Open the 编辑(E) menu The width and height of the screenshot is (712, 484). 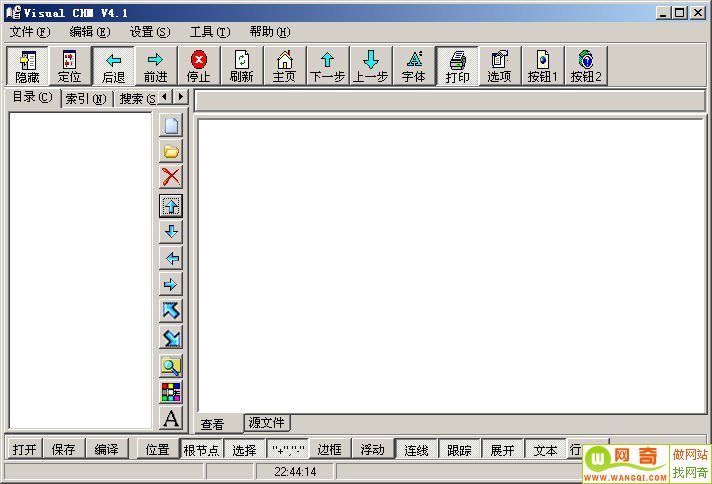pyautogui.click(x=90, y=32)
